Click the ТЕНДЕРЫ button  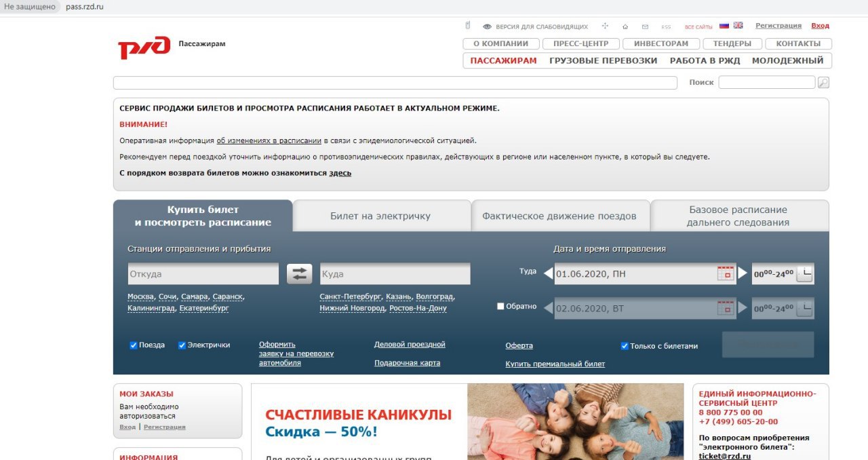pos(732,43)
